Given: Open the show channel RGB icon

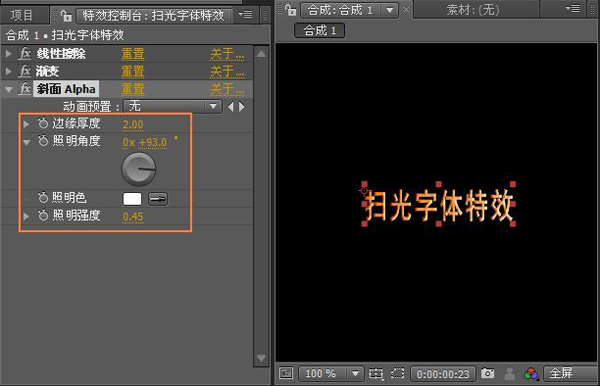Looking at the screenshot, I should point(531,374).
